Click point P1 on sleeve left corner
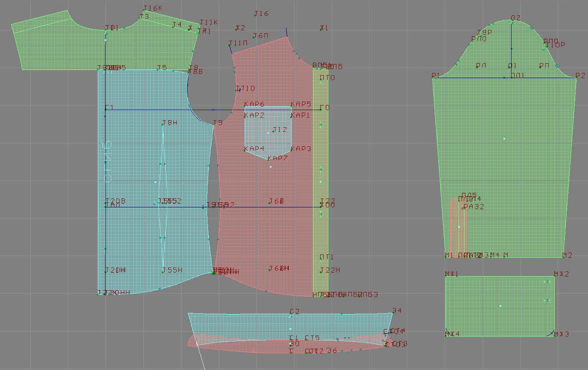 pos(433,78)
